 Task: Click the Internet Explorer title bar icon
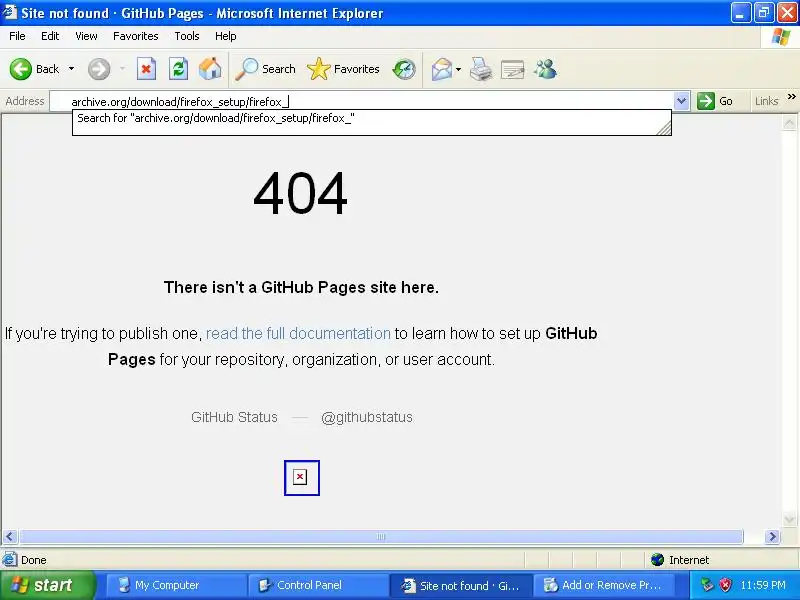click(10, 12)
